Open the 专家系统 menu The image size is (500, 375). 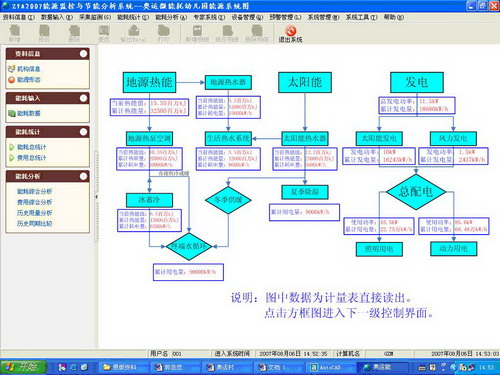pos(209,17)
